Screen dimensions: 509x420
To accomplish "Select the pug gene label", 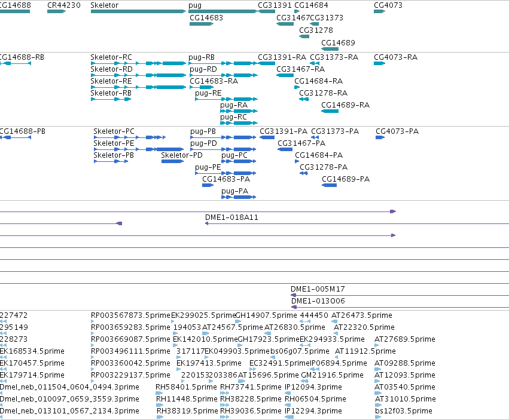I will point(195,5).
